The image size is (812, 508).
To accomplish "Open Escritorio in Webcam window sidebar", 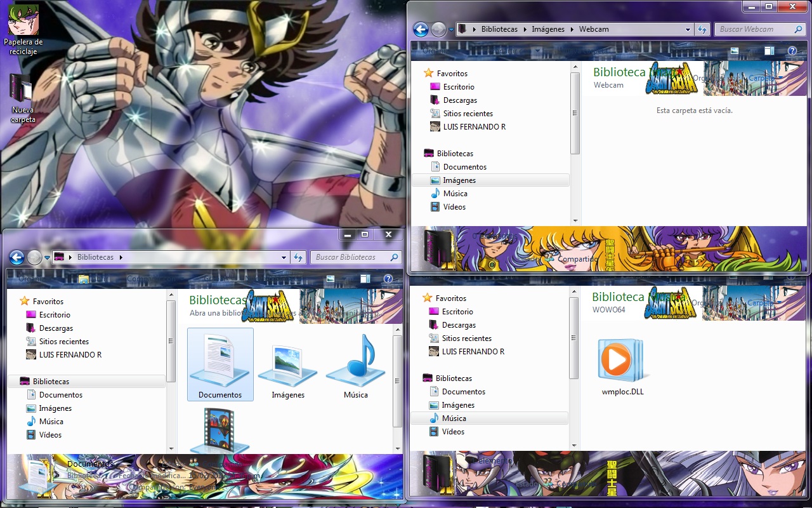I will click(x=459, y=87).
